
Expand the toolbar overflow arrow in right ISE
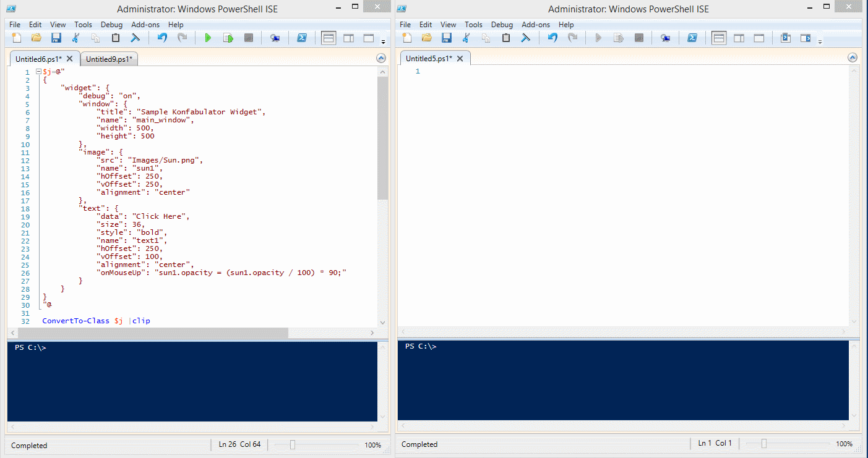[x=821, y=41]
